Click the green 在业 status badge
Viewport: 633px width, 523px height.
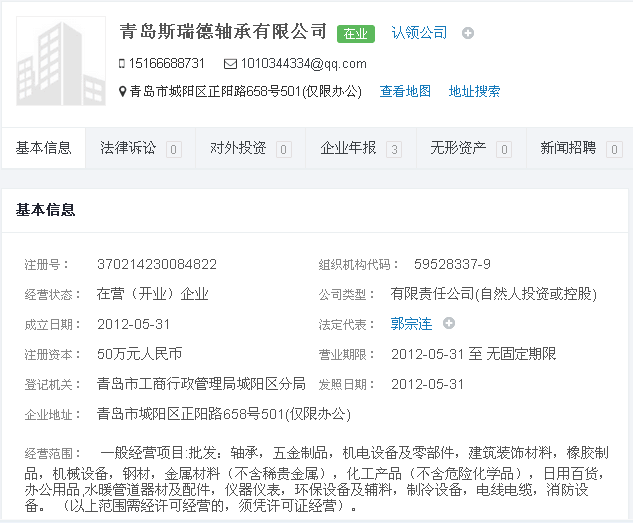[x=355, y=34]
